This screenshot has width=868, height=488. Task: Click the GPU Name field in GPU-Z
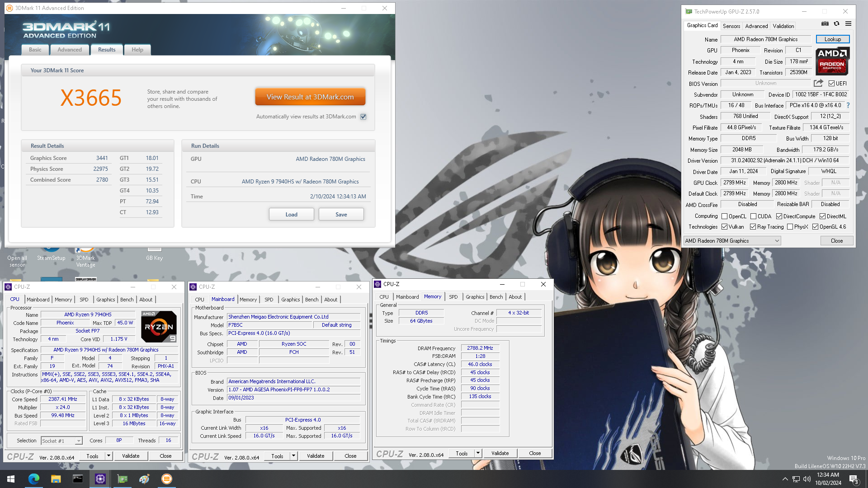coord(766,39)
